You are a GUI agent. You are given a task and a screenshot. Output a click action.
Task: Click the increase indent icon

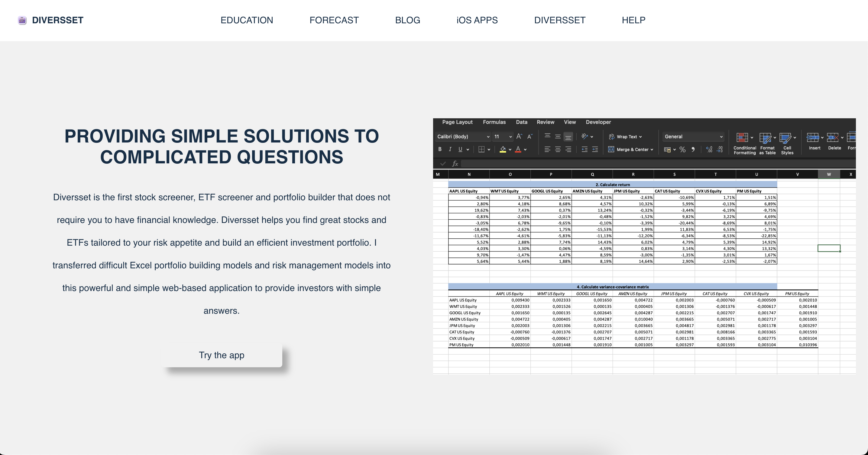tap(595, 149)
